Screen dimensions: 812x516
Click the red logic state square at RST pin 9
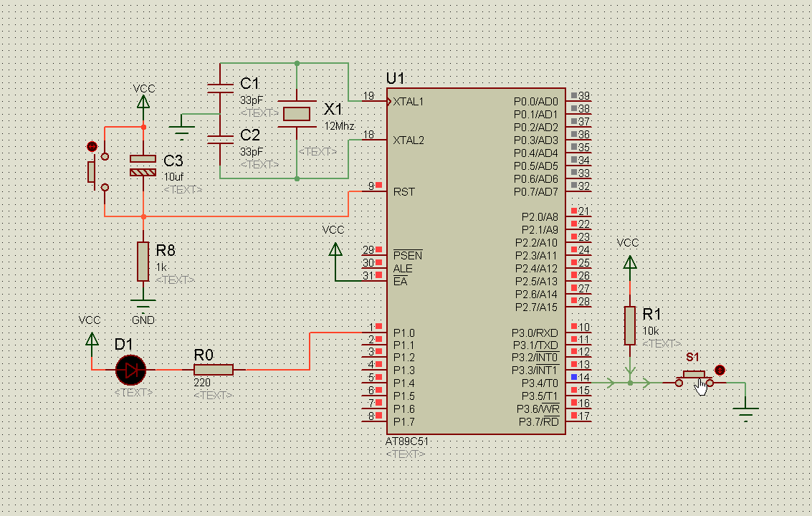pyautogui.click(x=378, y=185)
